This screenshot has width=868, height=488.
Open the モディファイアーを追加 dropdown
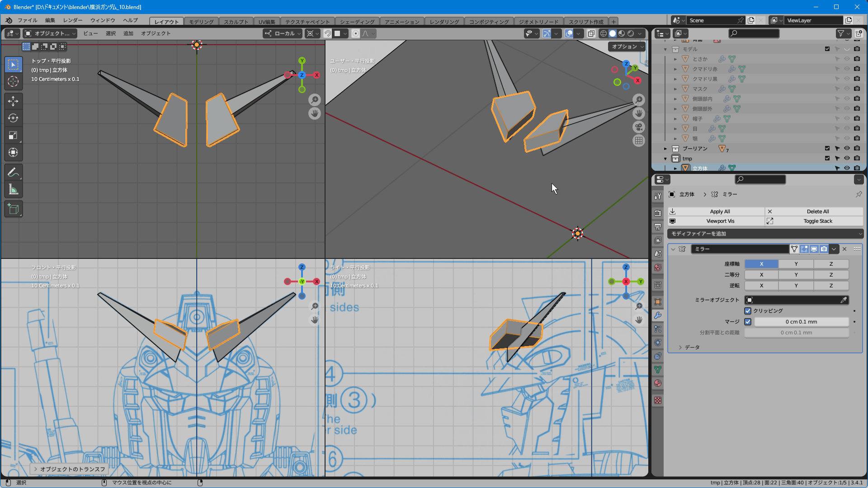765,234
